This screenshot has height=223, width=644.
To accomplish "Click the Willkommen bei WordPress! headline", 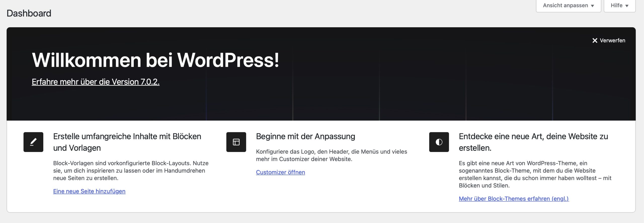I will 155,60.
